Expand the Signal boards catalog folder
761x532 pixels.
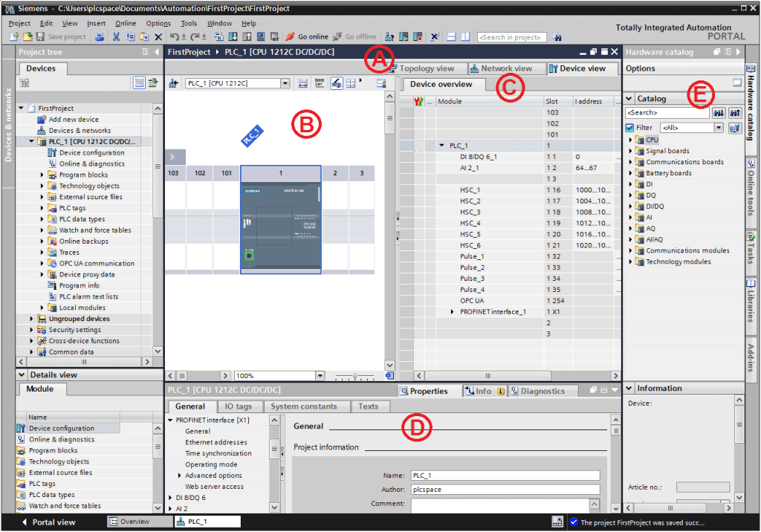click(631, 151)
